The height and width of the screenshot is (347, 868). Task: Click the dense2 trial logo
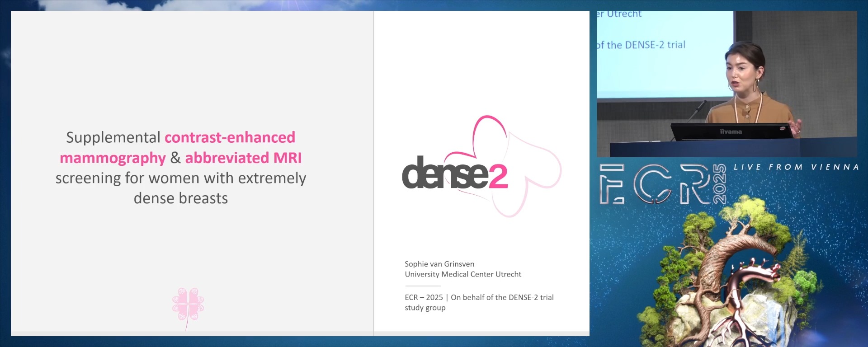(481, 166)
